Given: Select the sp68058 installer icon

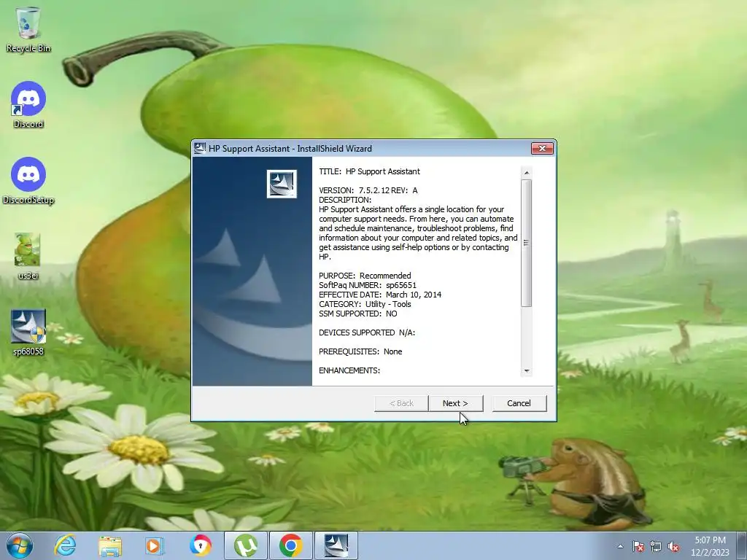Looking at the screenshot, I should coord(28,332).
